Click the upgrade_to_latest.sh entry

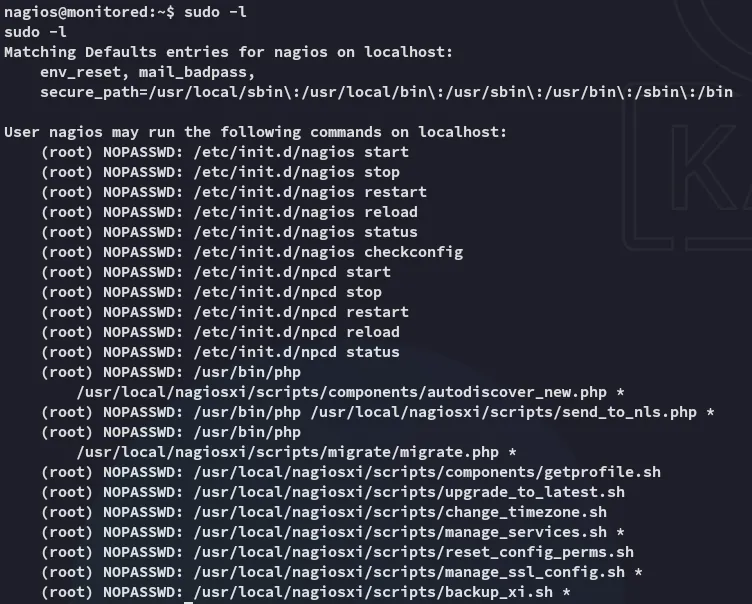click(x=409, y=492)
